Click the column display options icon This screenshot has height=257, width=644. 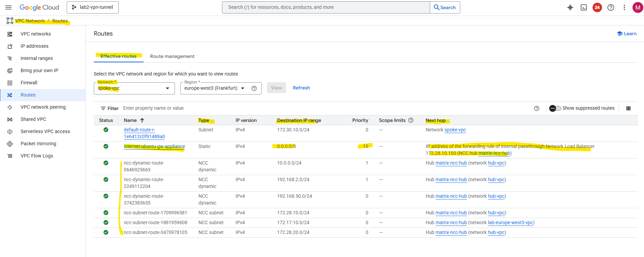[628, 108]
